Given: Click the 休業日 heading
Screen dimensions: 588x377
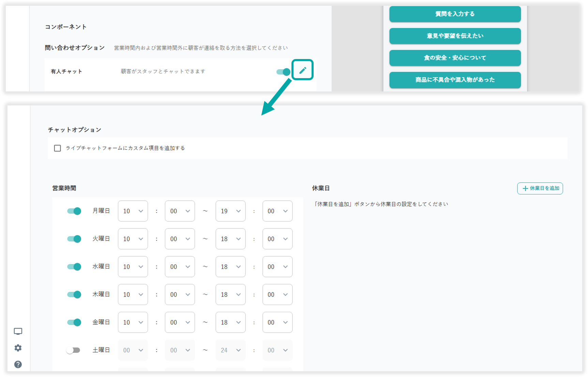Looking at the screenshot, I should pos(321,188).
